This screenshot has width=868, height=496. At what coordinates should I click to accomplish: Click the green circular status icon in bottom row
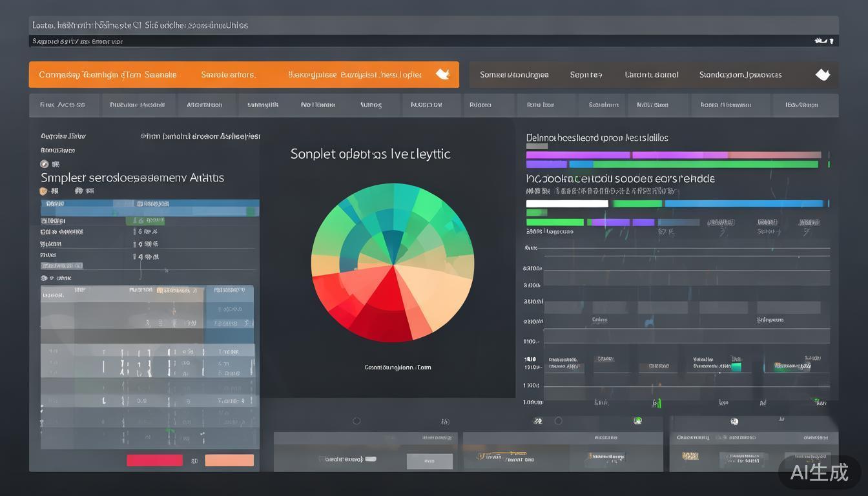(x=637, y=420)
